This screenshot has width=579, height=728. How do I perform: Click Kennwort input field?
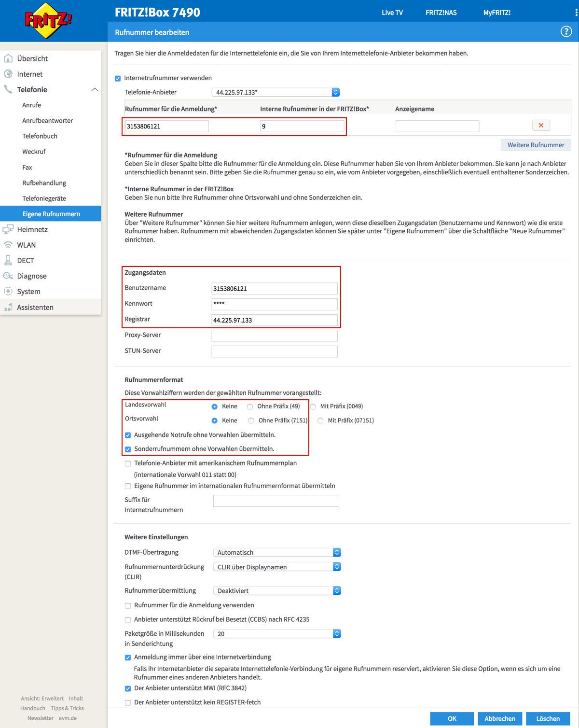click(275, 304)
